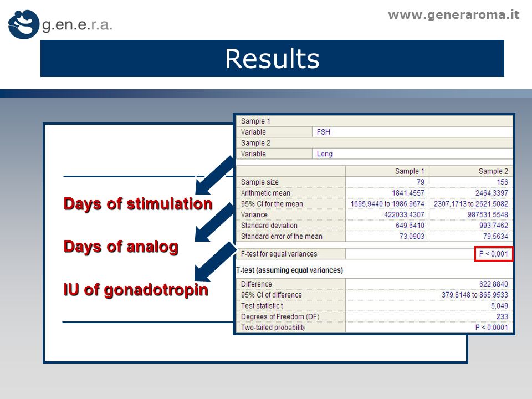Click the Arithmetic mean row label

[265, 193]
